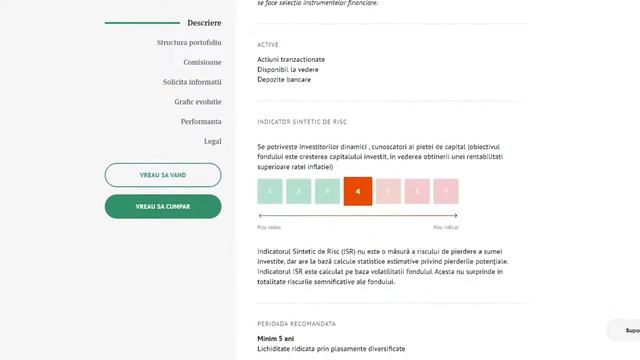Image resolution: width=640 pixels, height=360 pixels.
Task: Go to Structura portofoliu section
Action: (x=189, y=42)
